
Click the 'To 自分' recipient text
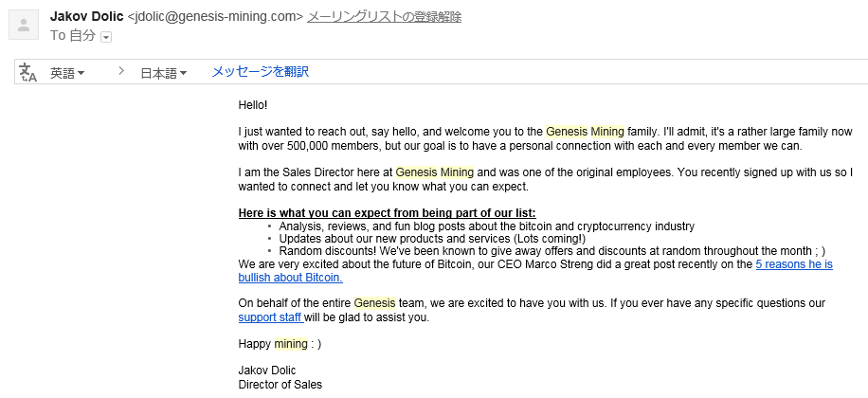[73, 36]
